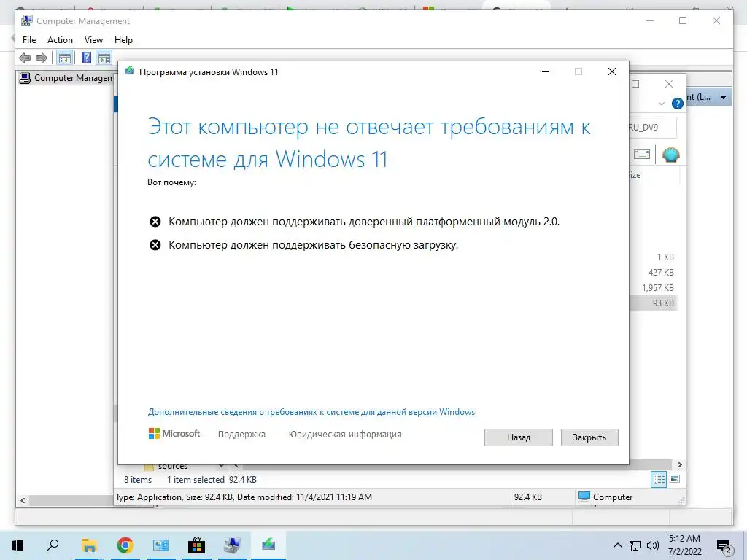
Task: Open the taskbar clock showing 5:12 AM
Action: pyautogui.click(x=684, y=545)
